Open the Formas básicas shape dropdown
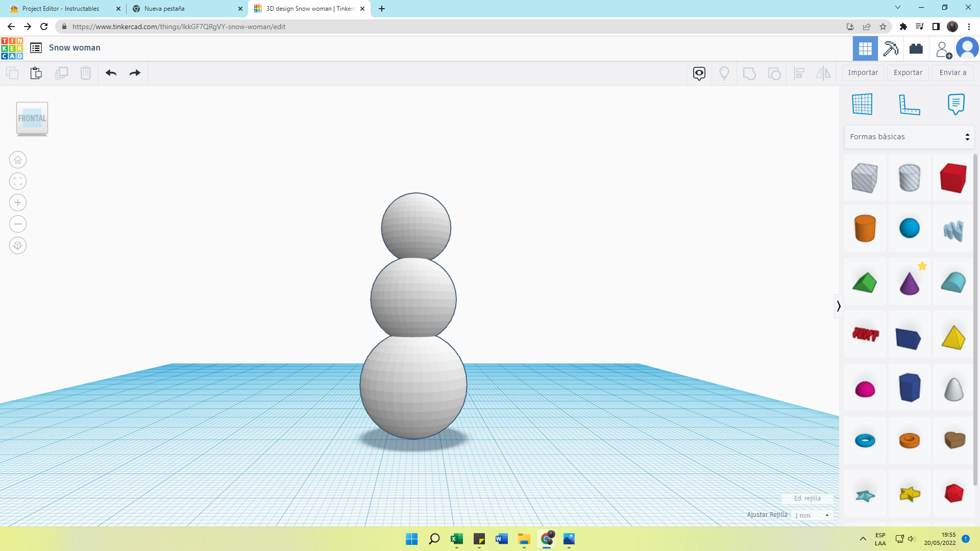 pyautogui.click(x=909, y=137)
